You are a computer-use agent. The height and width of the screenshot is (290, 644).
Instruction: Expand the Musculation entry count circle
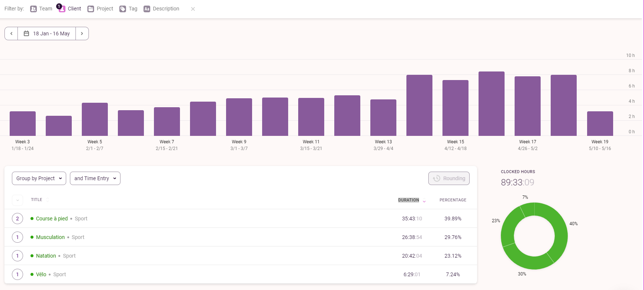pyautogui.click(x=17, y=237)
